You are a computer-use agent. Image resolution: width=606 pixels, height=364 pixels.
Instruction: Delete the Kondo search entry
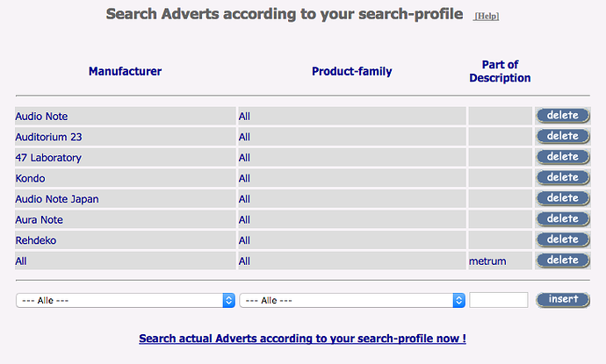[x=563, y=177]
